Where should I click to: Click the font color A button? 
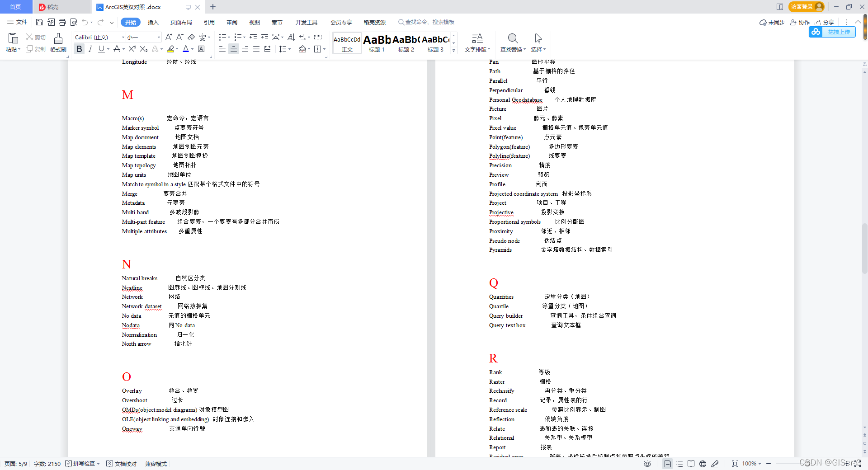coord(186,49)
